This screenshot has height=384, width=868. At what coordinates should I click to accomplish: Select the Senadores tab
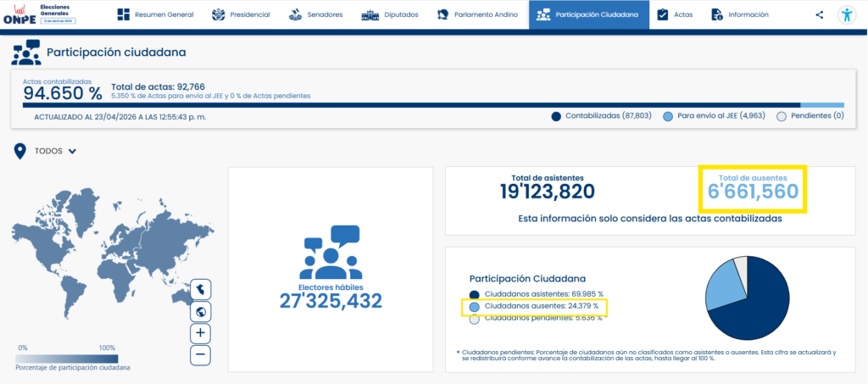coord(314,14)
